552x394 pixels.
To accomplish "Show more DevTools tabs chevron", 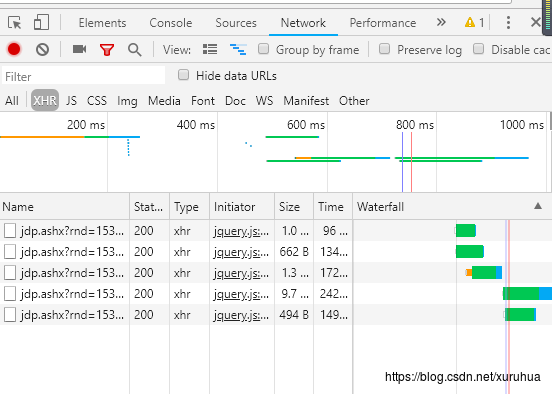I will click(x=441, y=23).
